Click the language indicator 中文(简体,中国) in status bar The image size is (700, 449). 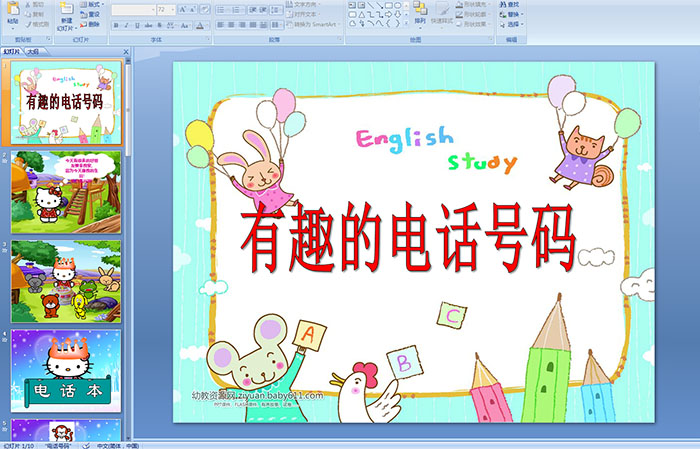click(118, 445)
